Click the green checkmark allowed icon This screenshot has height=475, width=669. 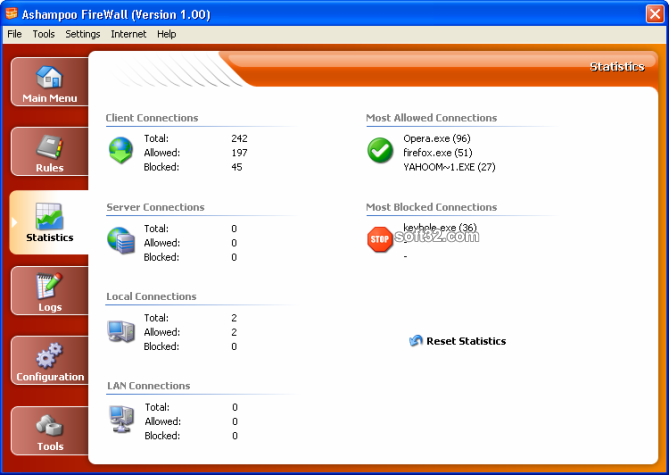coord(380,150)
